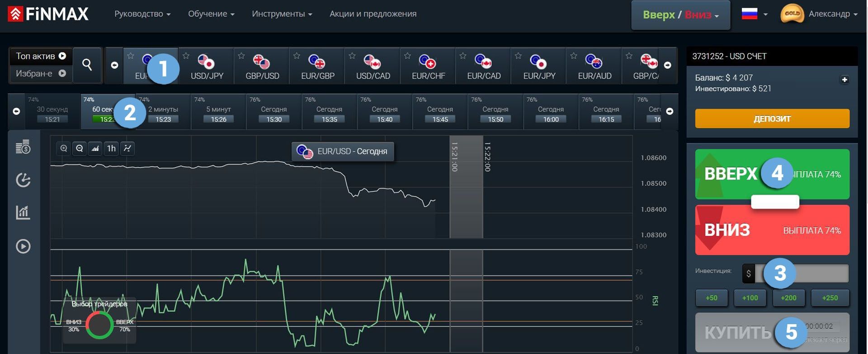
Task: Add +50 to investment
Action: (x=712, y=297)
